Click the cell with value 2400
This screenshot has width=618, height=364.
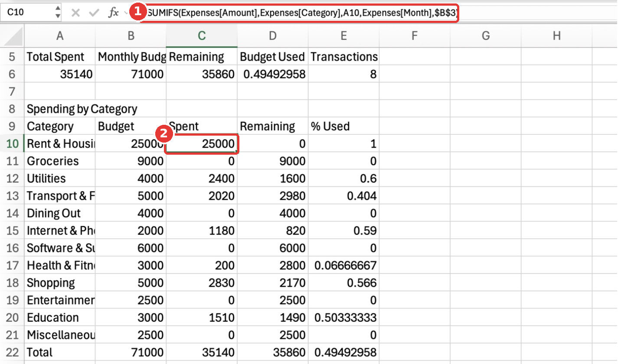pyautogui.click(x=202, y=178)
